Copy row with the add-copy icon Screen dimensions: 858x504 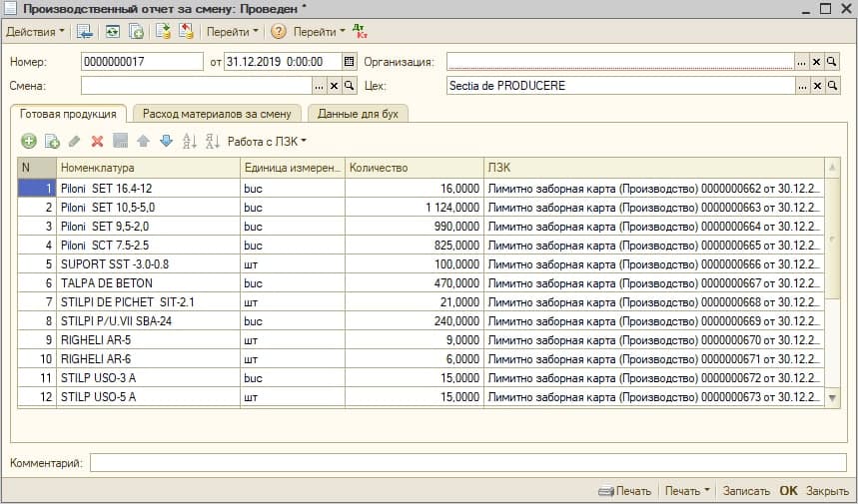click(x=52, y=142)
